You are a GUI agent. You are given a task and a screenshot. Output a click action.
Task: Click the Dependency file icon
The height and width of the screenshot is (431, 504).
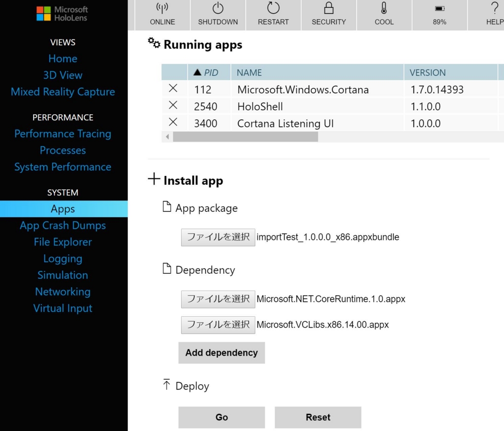167,268
